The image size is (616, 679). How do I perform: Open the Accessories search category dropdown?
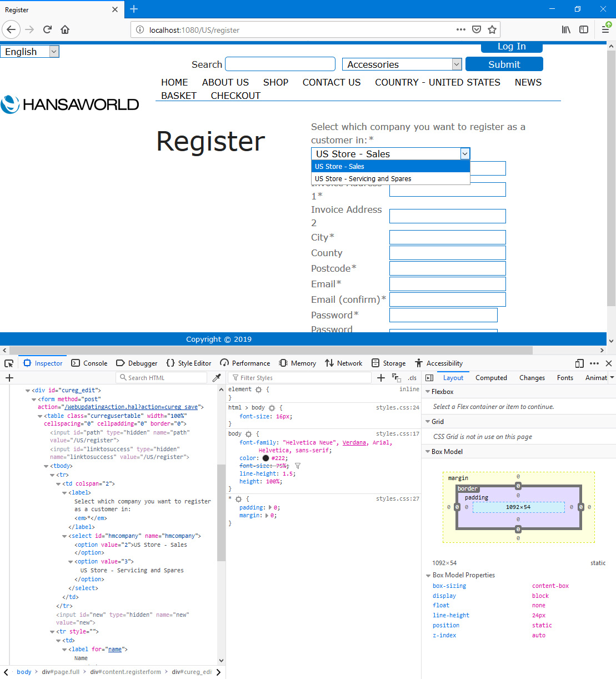pos(402,64)
